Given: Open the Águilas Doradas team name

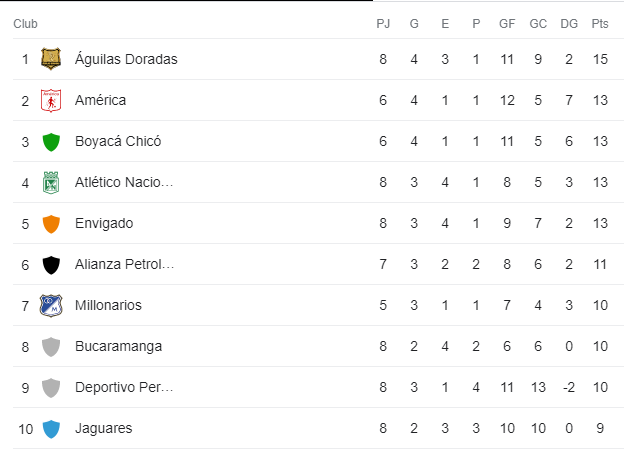Looking at the screenshot, I should pos(126,59).
